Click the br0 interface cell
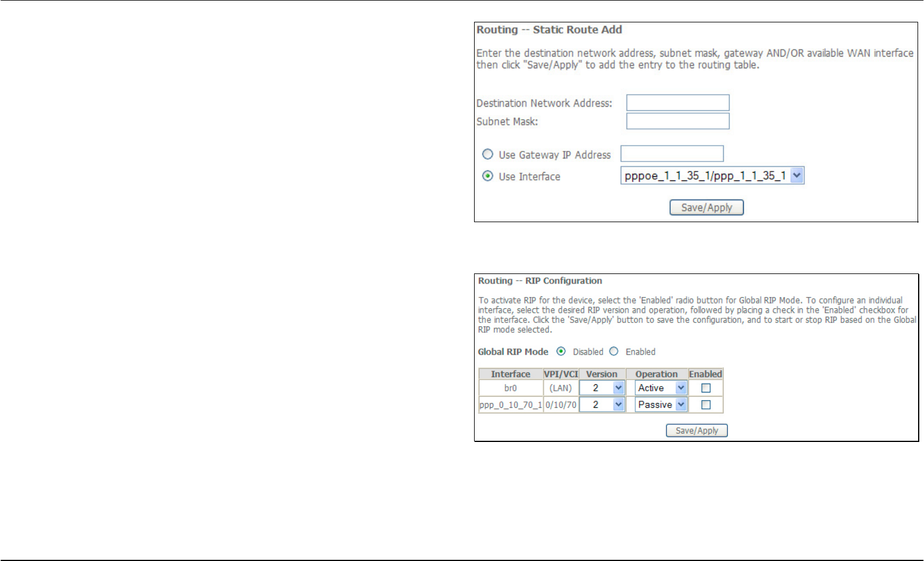Screen dimensions: 924x561 click(x=511, y=388)
